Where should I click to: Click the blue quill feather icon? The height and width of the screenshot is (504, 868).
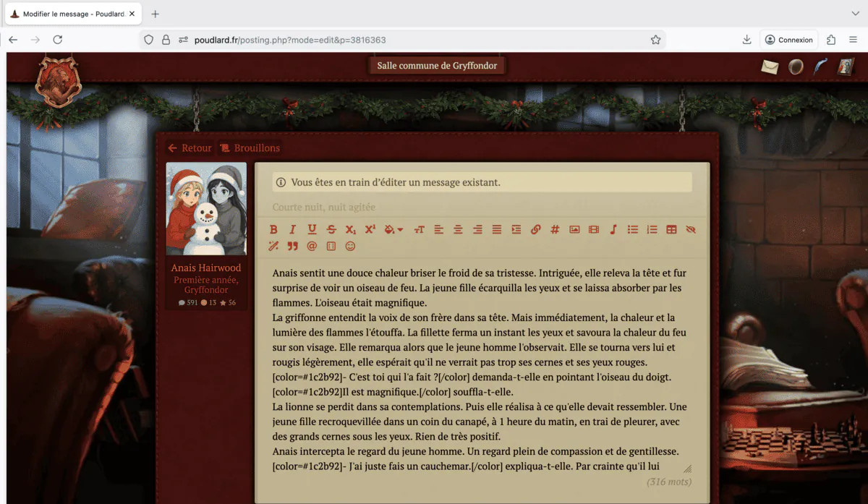click(x=820, y=67)
